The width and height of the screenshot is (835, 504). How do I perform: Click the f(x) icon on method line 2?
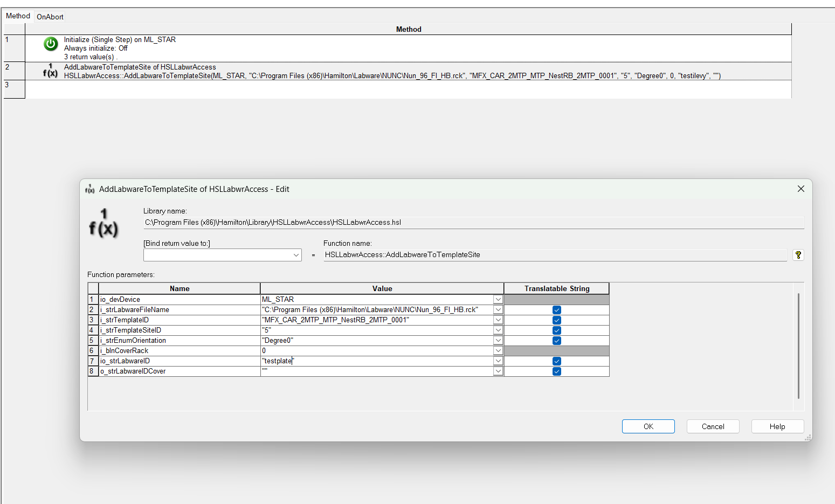(x=50, y=71)
